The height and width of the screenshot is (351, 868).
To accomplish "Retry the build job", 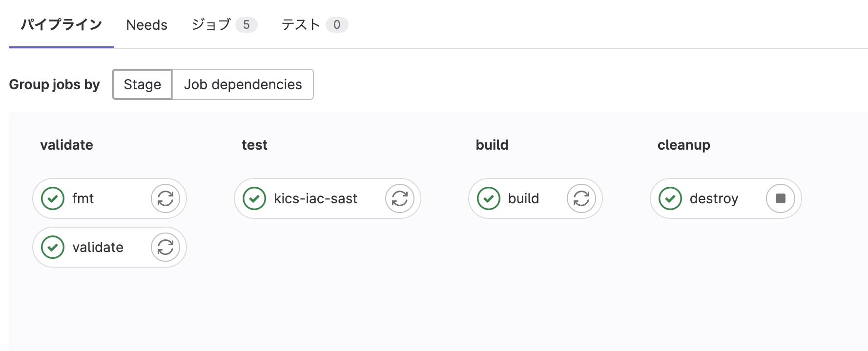I will 581,198.
